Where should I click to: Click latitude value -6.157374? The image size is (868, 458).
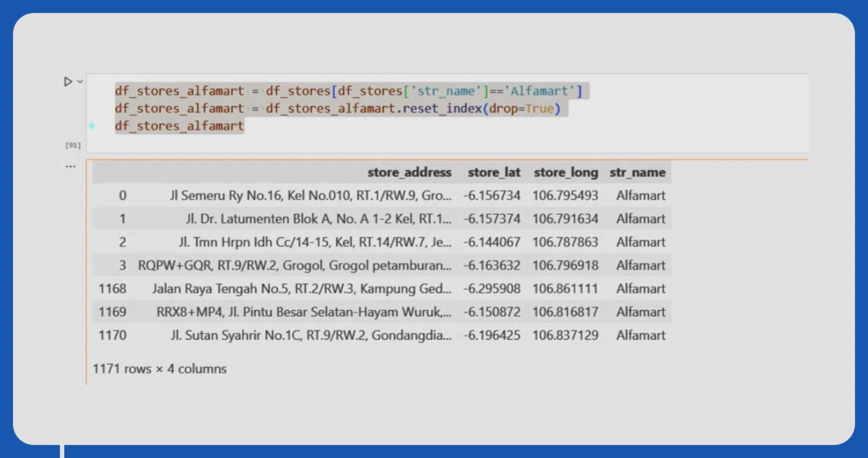coord(492,219)
